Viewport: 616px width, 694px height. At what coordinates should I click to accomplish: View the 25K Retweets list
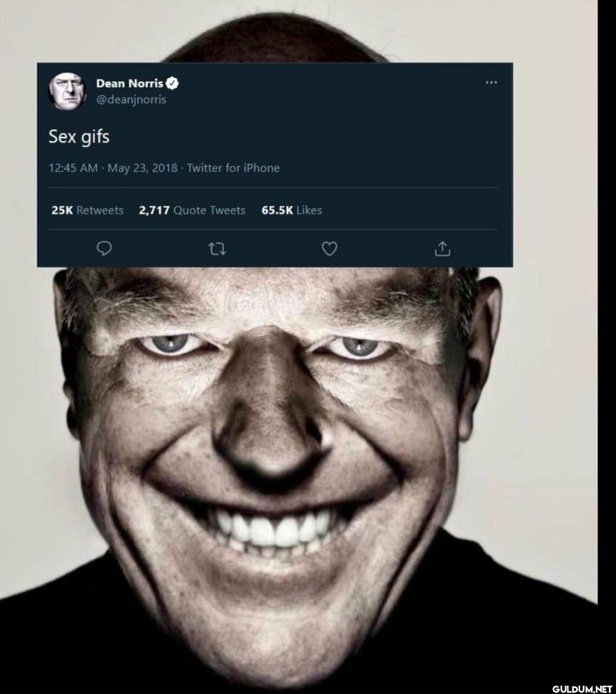point(87,210)
